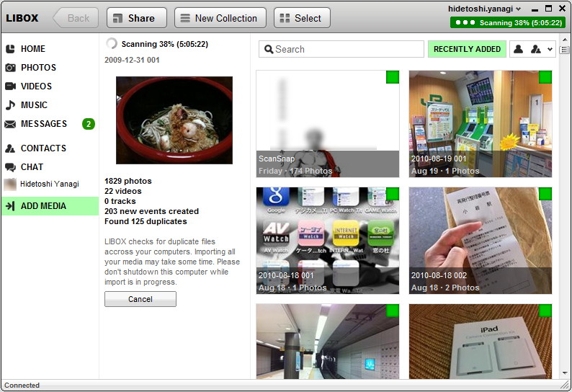Viewport: 572px width, 392px height.
Task: Toggle green marker on 2010-08-18 001 event
Action: point(393,194)
